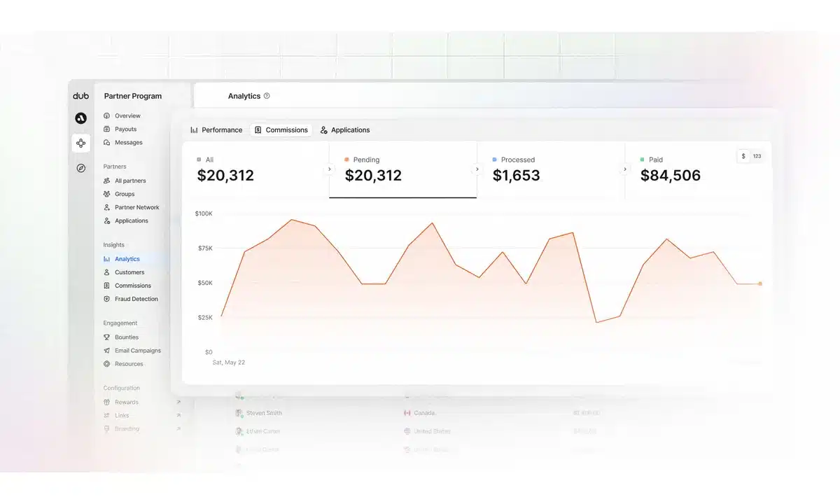Open external arrow next to Links
840x504 pixels.
click(178, 415)
